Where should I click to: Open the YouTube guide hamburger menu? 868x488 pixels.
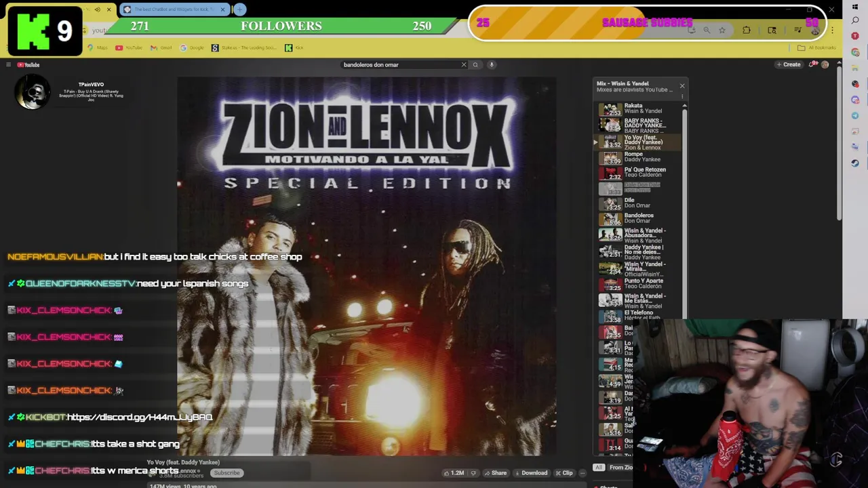tap(8, 64)
